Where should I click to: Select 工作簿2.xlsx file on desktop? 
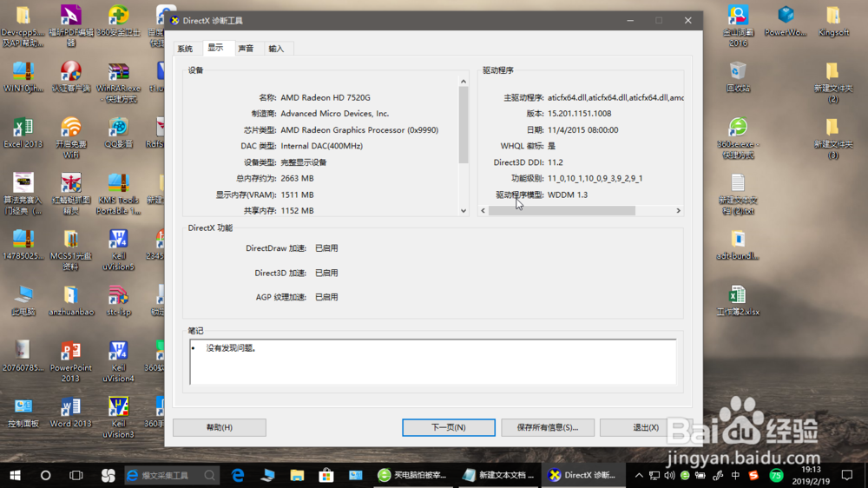[x=738, y=300]
